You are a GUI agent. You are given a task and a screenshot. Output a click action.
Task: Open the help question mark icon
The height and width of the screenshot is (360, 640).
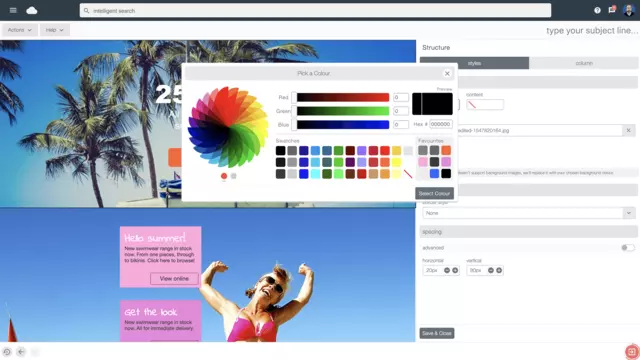click(597, 10)
